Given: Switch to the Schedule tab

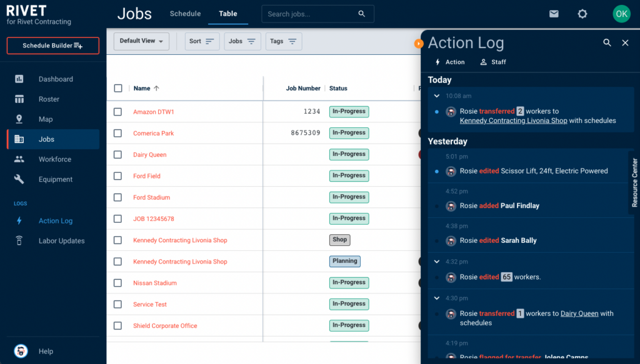Looking at the screenshot, I should pyautogui.click(x=185, y=14).
